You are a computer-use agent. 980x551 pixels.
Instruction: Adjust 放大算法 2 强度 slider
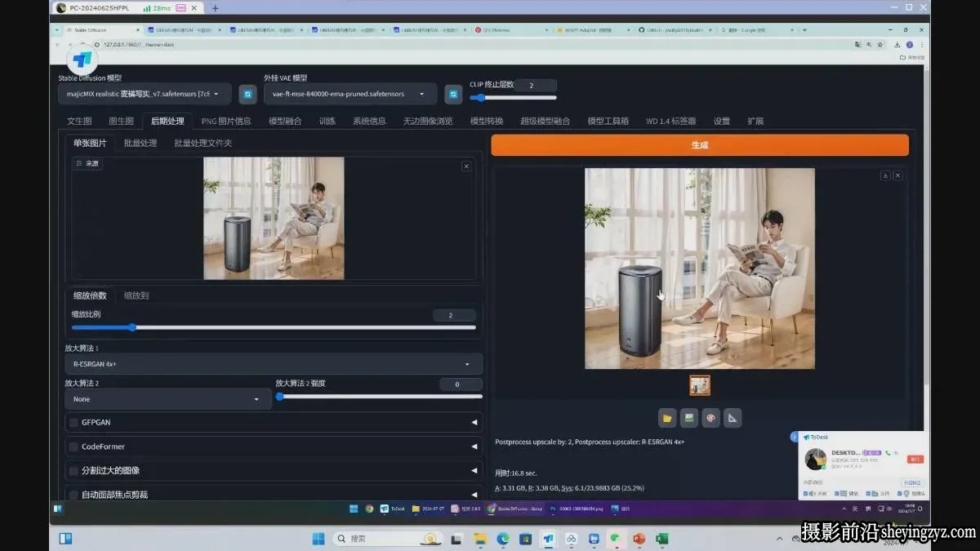click(379, 396)
